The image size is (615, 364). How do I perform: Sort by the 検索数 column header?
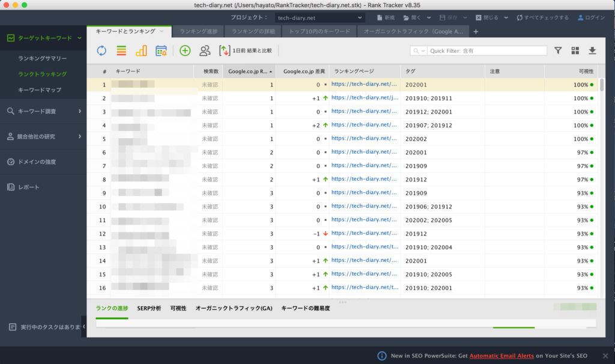tap(208, 71)
